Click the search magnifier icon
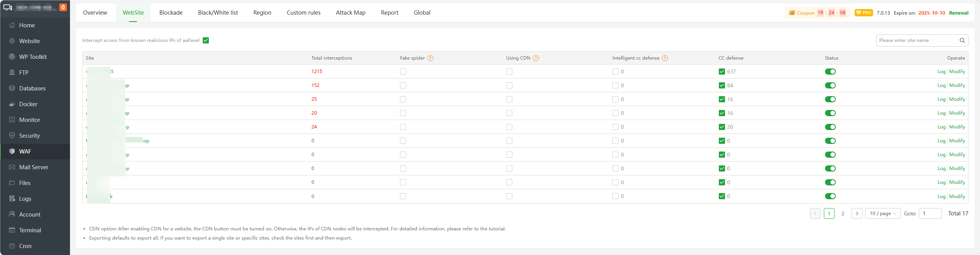Image resolution: width=980 pixels, height=255 pixels. pos(962,40)
